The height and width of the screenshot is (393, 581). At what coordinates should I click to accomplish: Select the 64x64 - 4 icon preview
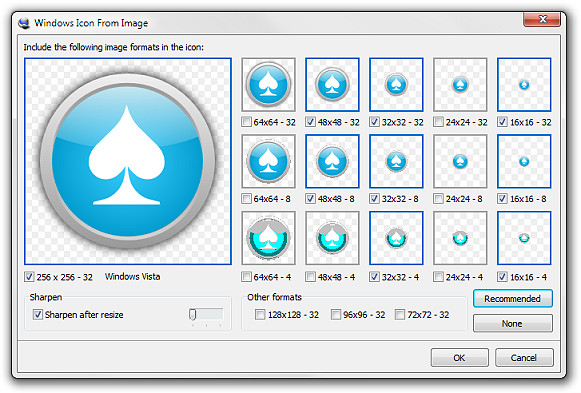[269, 238]
